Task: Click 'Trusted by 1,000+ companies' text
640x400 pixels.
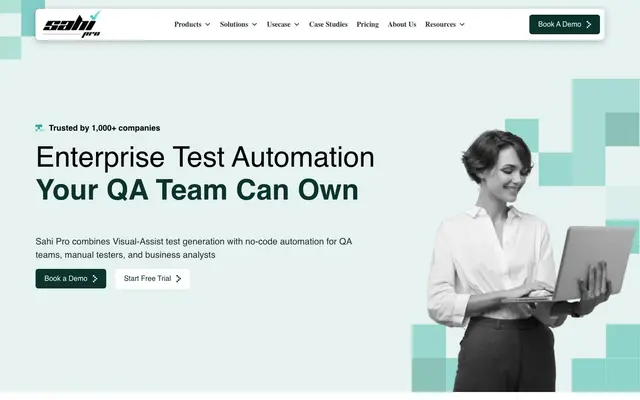Action: point(104,128)
